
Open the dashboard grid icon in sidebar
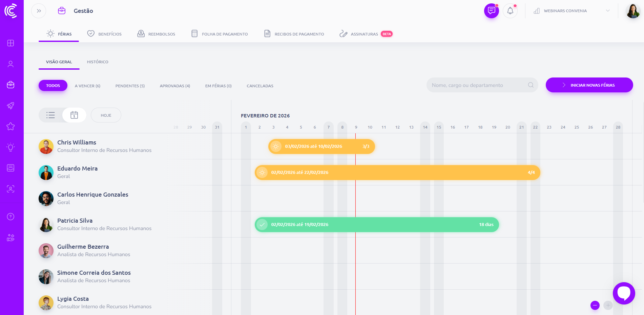[x=11, y=43]
